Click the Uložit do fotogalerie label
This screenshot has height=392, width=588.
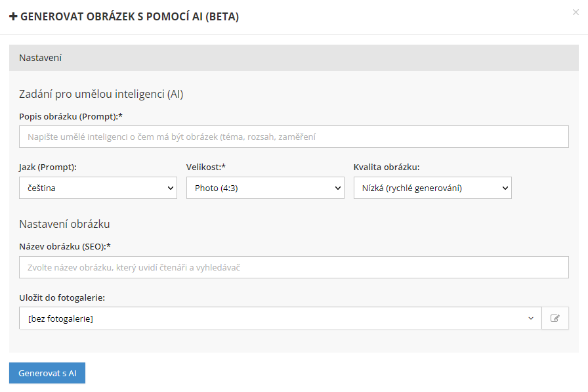click(62, 297)
